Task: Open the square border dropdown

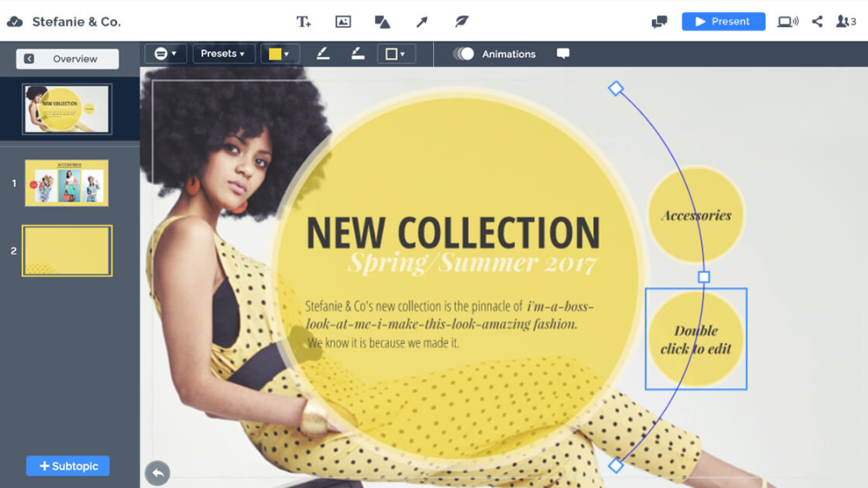Action: (397, 54)
